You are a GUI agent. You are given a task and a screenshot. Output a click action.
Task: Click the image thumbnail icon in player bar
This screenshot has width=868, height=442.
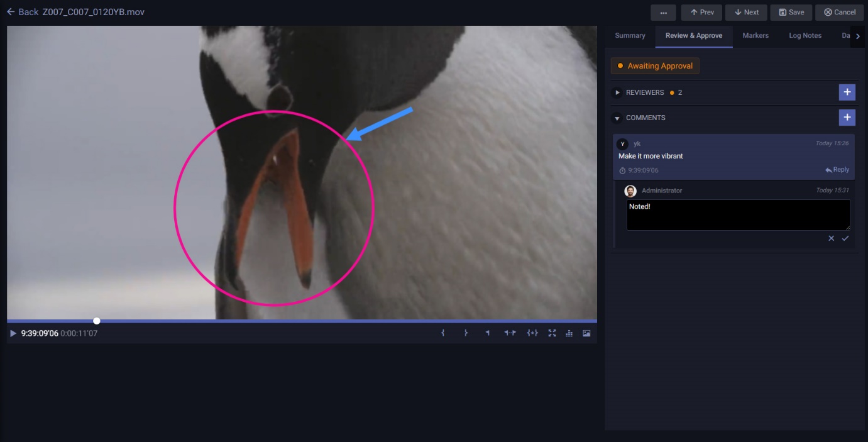click(586, 333)
